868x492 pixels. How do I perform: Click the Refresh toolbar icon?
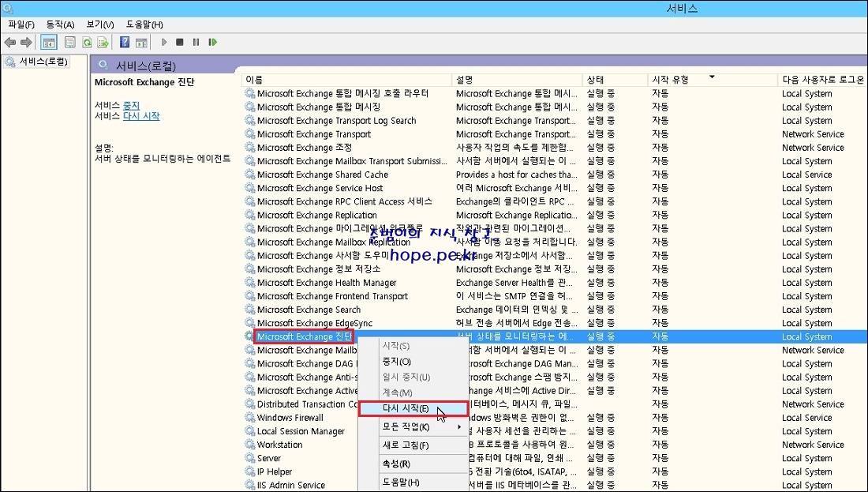point(86,42)
